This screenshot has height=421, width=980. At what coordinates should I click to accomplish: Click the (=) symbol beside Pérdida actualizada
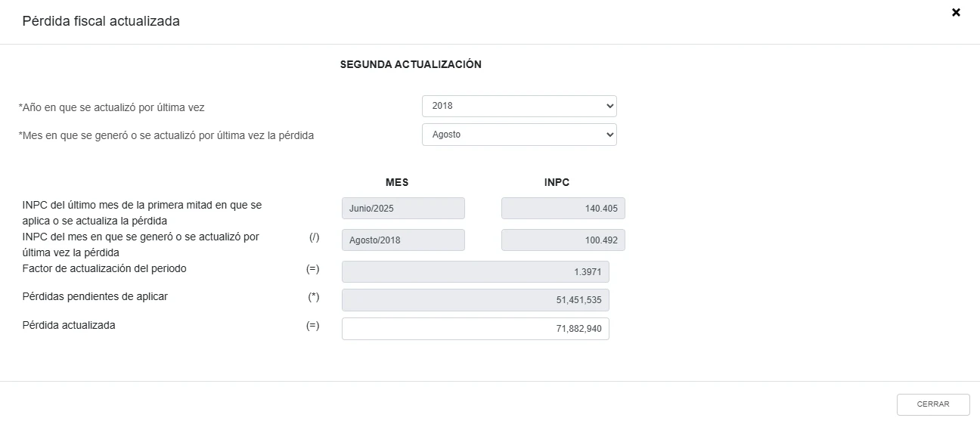click(x=313, y=326)
